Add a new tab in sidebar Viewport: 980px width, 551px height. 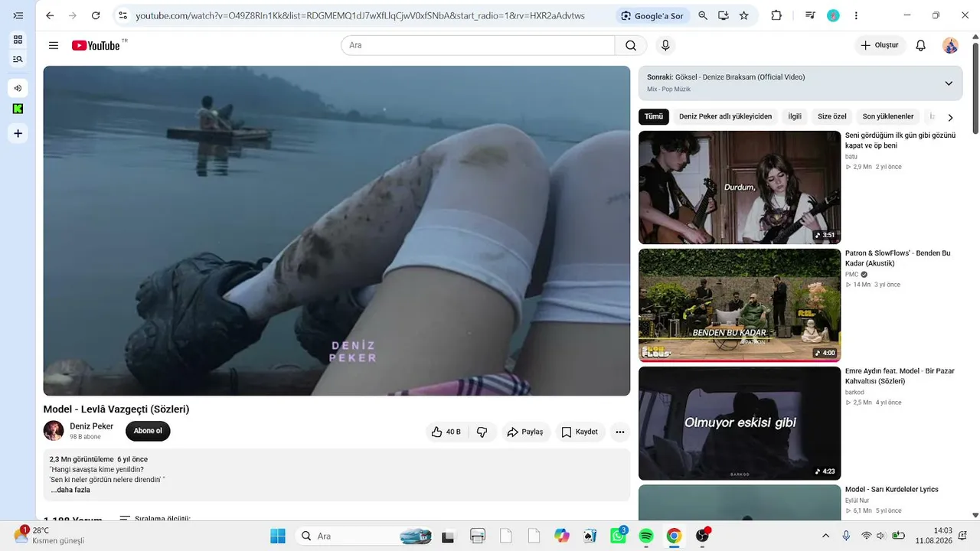18,134
